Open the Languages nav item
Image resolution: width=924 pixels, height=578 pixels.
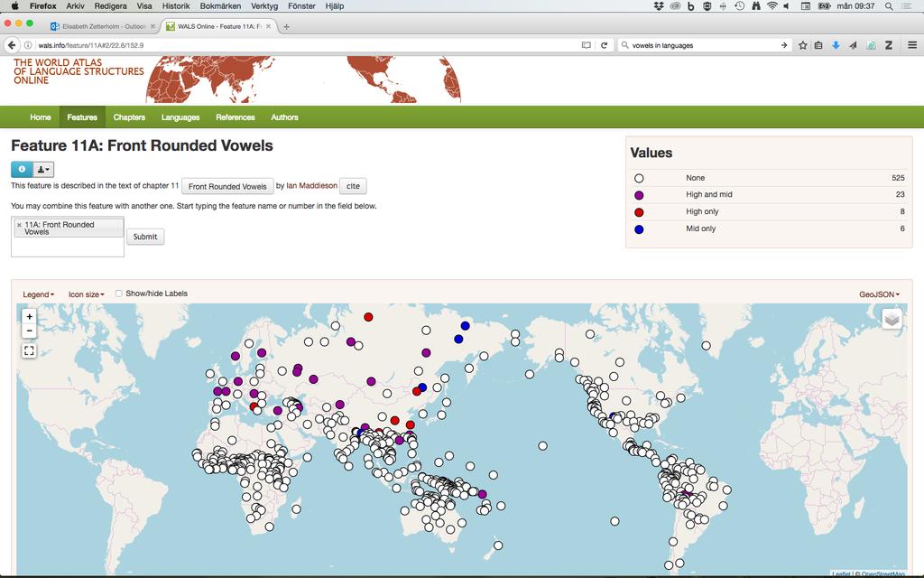(x=180, y=117)
